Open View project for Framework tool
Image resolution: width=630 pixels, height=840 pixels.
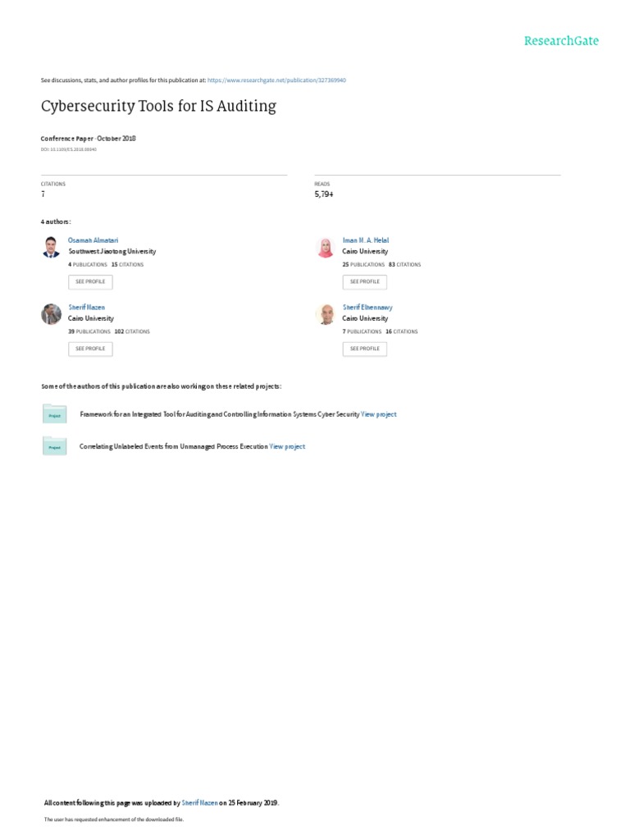tap(379, 415)
